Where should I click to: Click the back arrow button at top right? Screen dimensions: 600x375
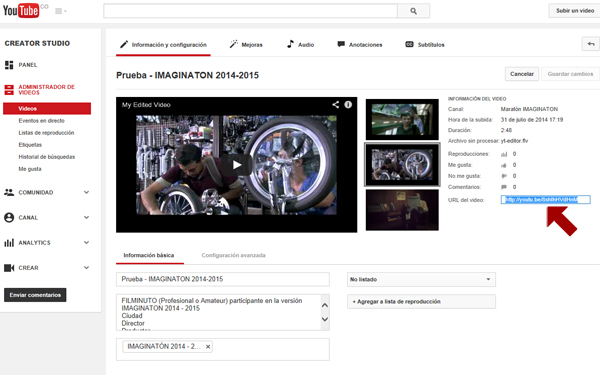pos(591,44)
